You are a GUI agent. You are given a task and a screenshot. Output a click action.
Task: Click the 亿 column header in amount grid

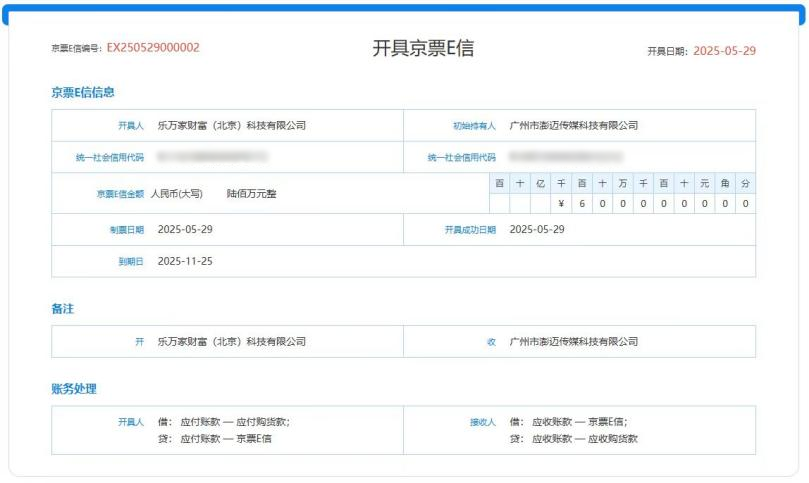(x=540, y=183)
